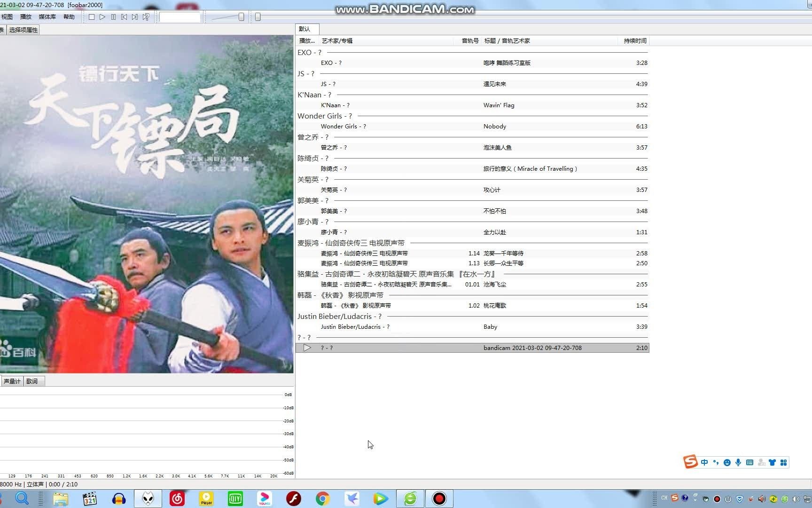Select the track 龙葵—千年等待
The height and width of the screenshot is (508, 812).
click(472, 253)
